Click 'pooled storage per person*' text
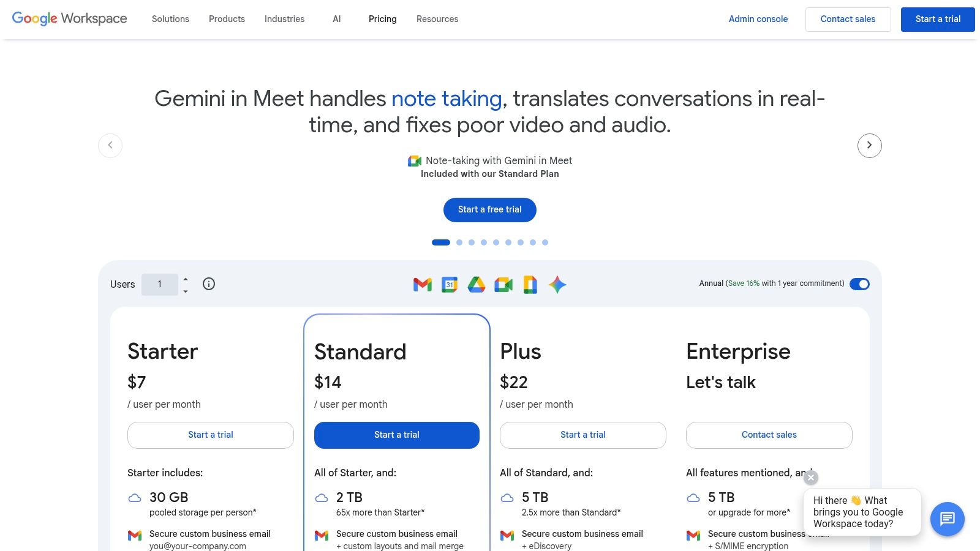The height and width of the screenshot is (551, 980). 203,512
